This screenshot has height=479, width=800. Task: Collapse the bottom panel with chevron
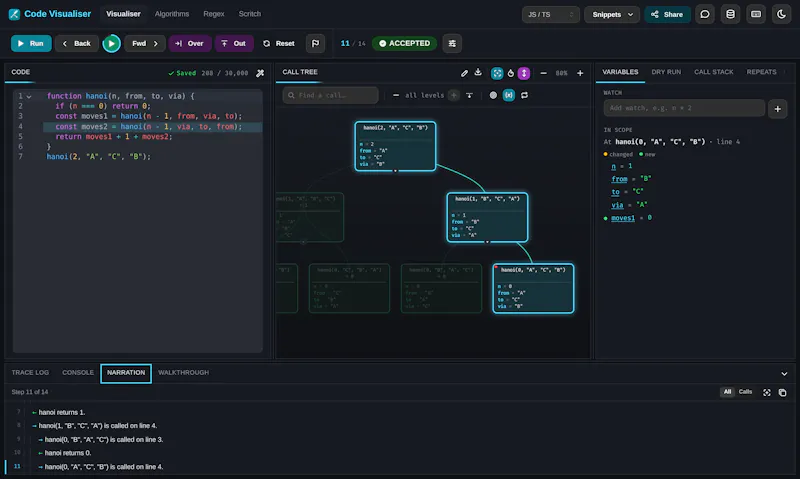pos(784,374)
